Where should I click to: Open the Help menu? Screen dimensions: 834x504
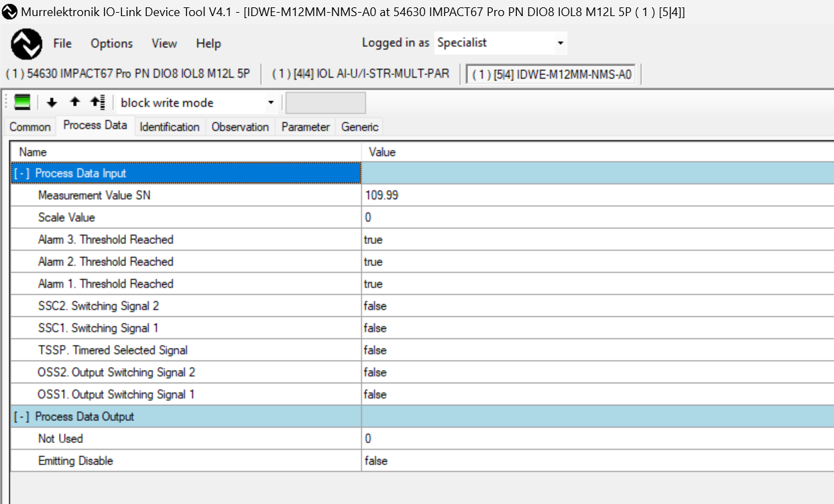click(x=208, y=44)
